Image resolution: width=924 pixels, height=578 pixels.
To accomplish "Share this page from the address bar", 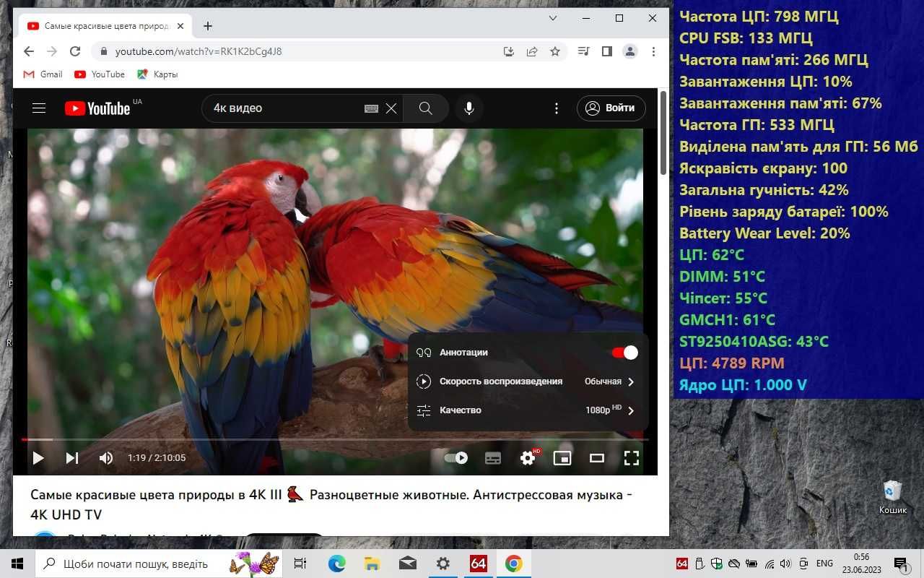I will click(532, 51).
